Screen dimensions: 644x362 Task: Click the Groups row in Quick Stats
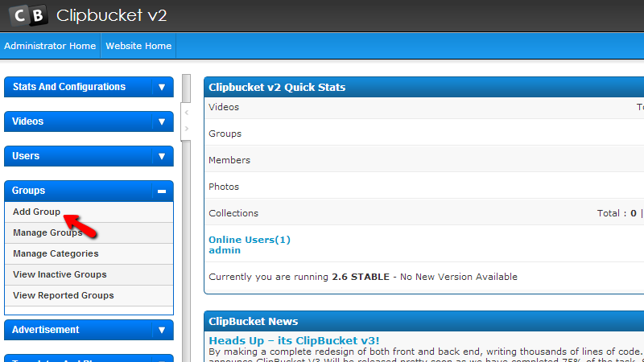pyautogui.click(x=424, y=133)
